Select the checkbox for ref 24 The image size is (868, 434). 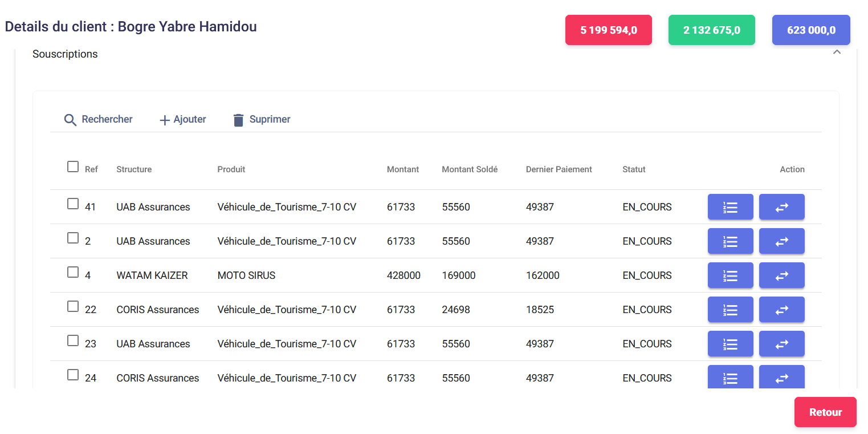pyautogui.click(x=73, y=375)
